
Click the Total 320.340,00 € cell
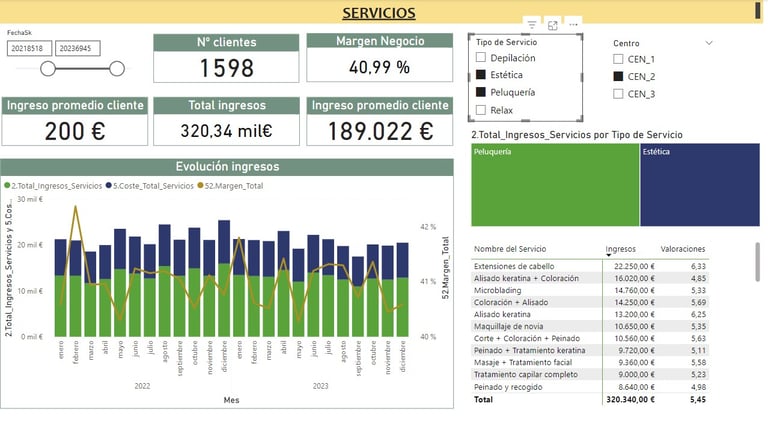point(630,400)
